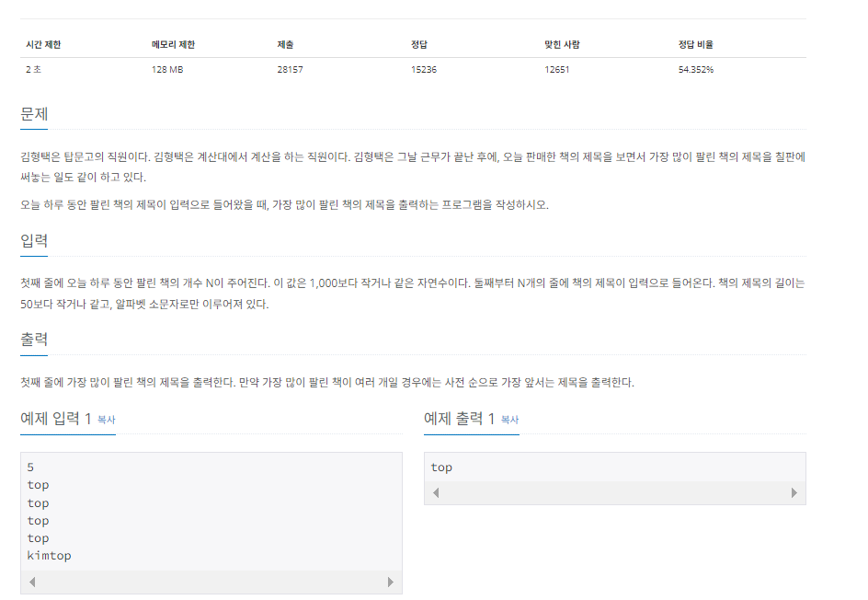Click the 정답 비율 column header

(696, 44)
